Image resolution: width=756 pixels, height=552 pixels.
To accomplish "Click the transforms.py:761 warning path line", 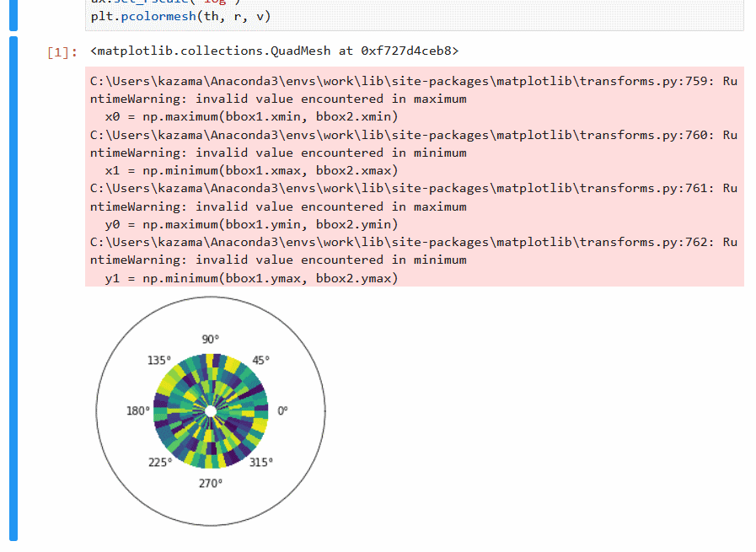I will [x=413, y=188].
